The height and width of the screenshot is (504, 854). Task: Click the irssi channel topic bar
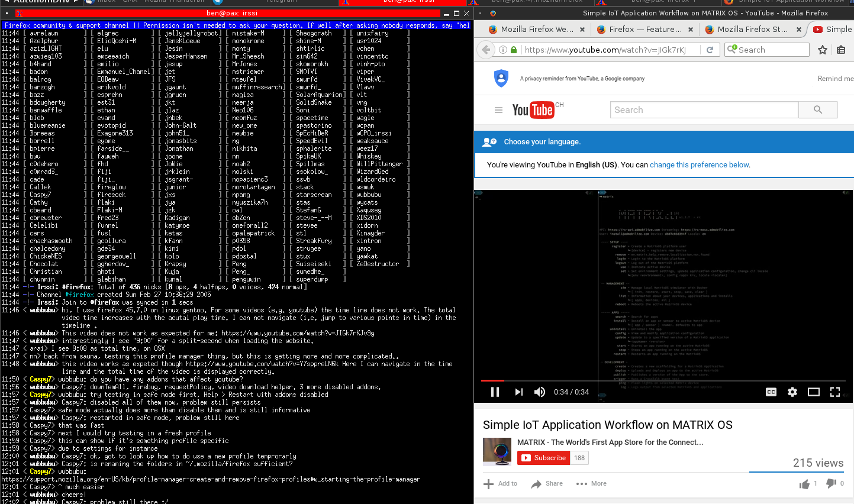click(237, 26)
